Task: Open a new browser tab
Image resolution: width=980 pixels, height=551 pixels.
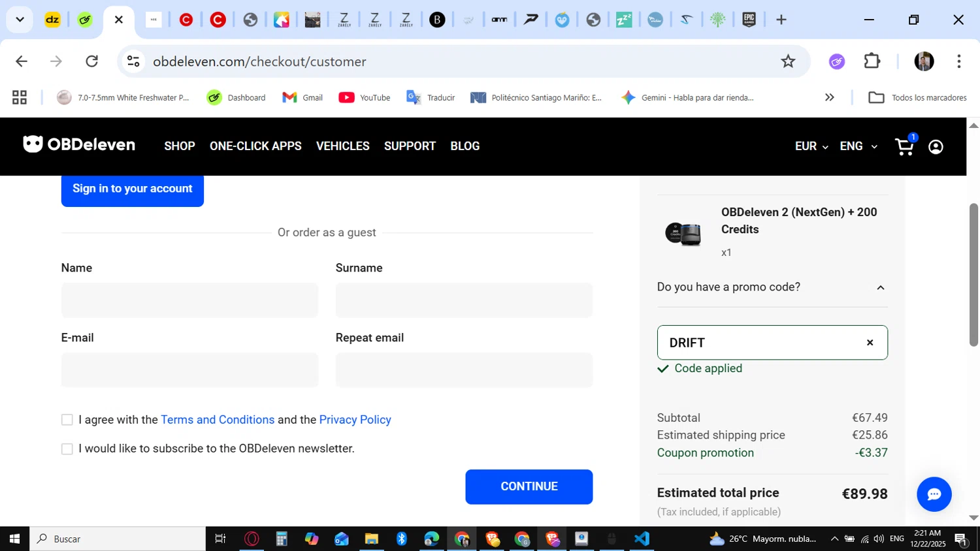Action: [781, 20]
